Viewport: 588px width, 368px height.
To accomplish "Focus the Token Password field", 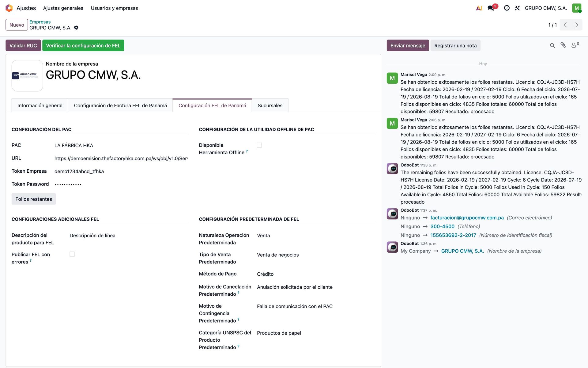I will [x=121, y=184].
